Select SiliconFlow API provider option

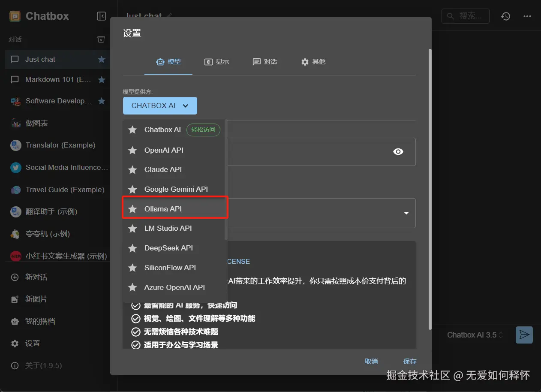[174, 268]
